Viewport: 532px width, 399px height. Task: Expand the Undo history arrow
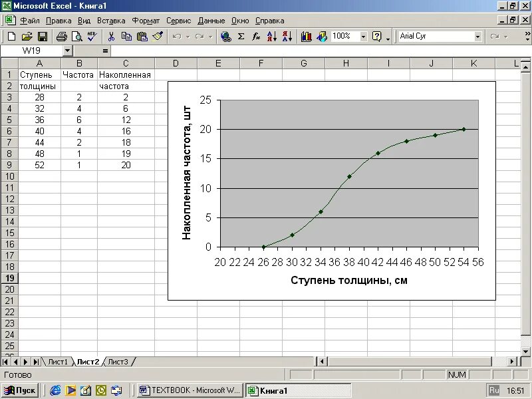188,37
